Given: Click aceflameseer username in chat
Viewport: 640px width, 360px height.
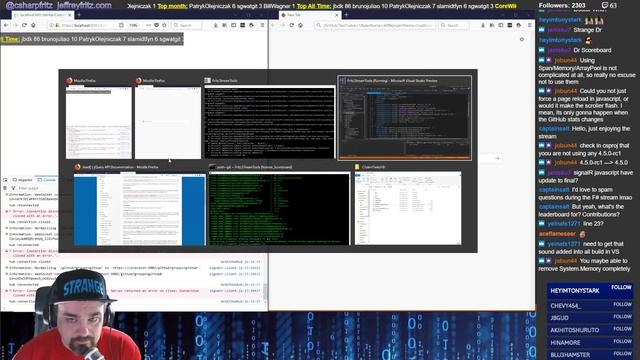Looking at the screenshot, I should pyautogui.click(x=557, y=234).
